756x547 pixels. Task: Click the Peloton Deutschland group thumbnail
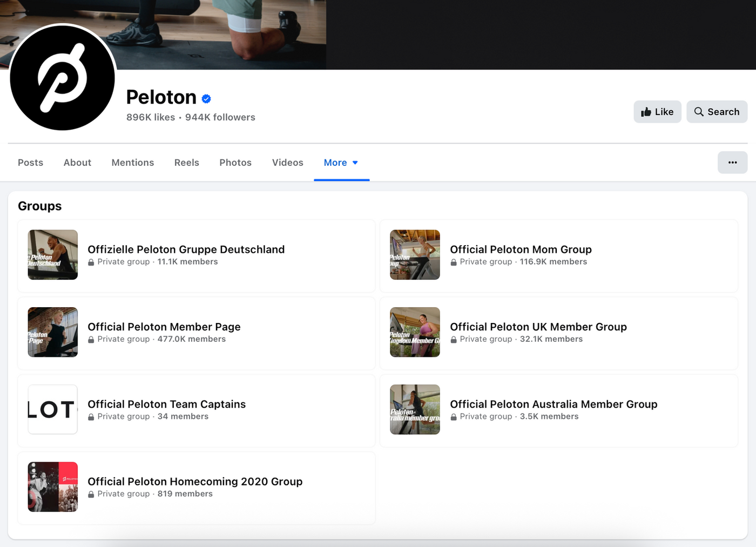pyautogui.click(x=53, y=255)
